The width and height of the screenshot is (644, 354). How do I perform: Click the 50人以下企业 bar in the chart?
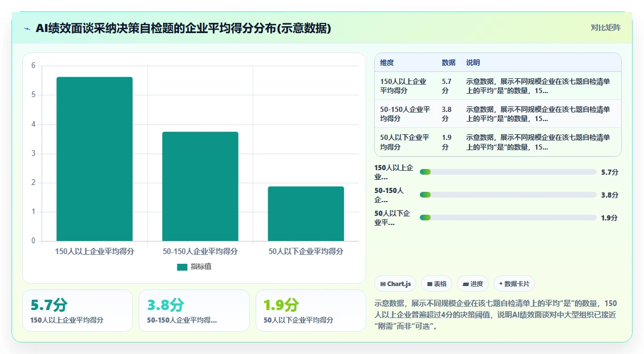coord(306,214)
